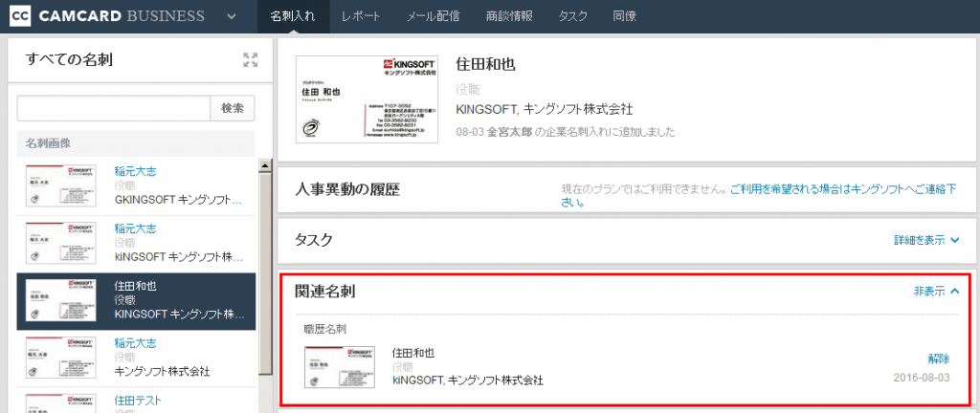Focus the card search input field
This screenshot has width=980, height=413.
[114, 108]
